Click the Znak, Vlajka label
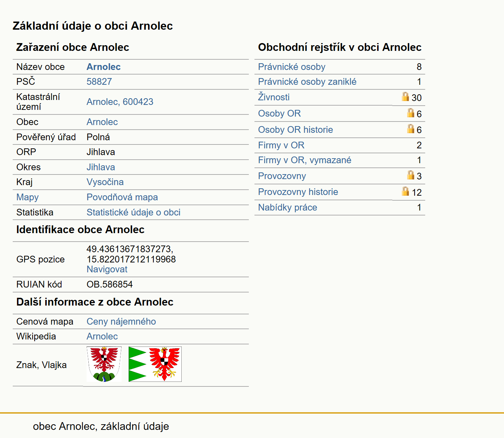The height and width of the screenshot is (438, 504). point(41,365)
